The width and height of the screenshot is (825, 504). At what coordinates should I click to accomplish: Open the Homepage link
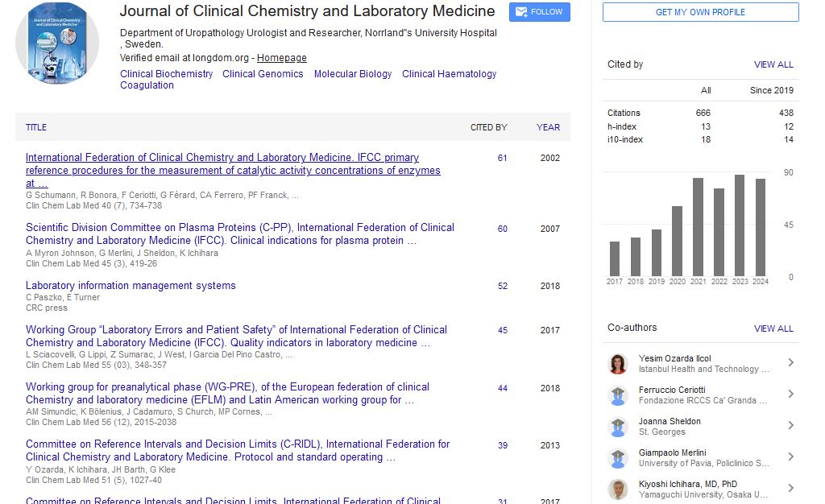click(x=281, y=58)
